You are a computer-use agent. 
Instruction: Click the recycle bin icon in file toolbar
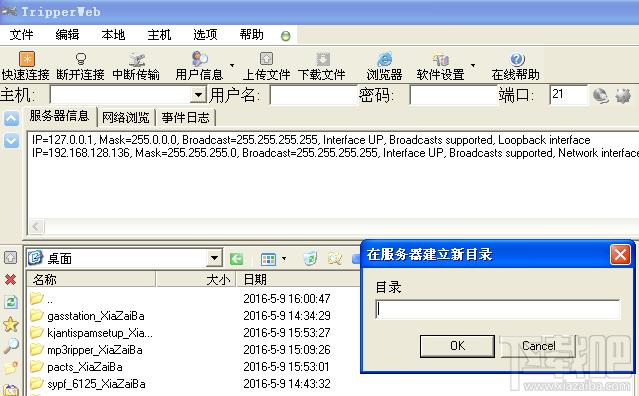(311, 258)
